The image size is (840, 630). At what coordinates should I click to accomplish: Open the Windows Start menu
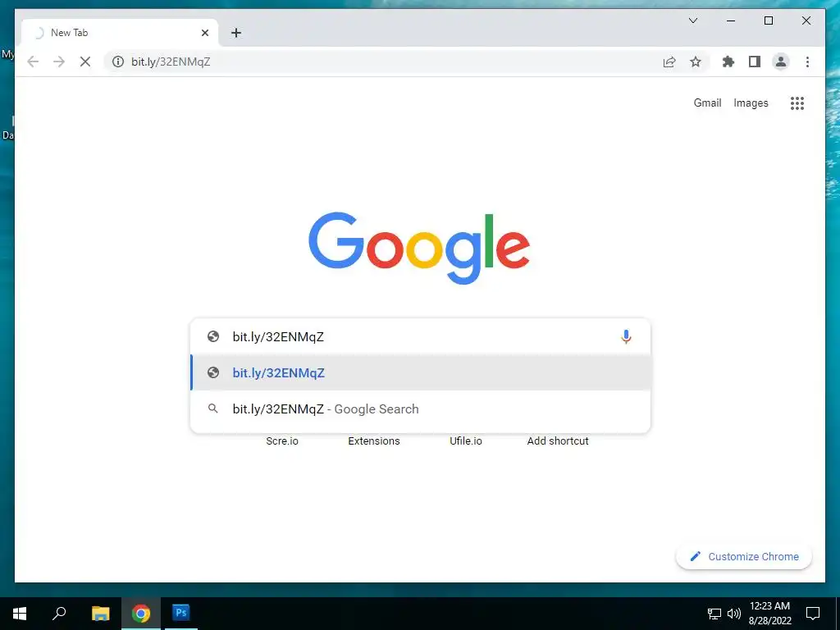[20, 614]
